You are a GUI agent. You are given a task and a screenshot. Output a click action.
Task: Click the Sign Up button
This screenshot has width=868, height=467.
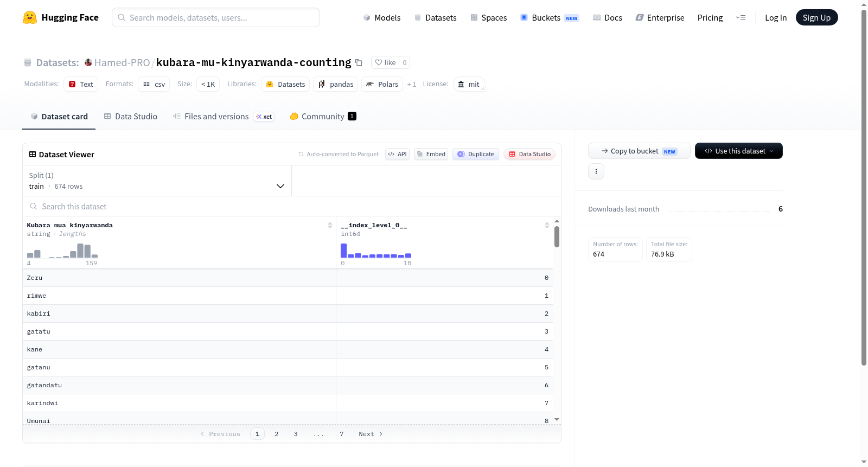pyautogui.click(x=816, y=17)
